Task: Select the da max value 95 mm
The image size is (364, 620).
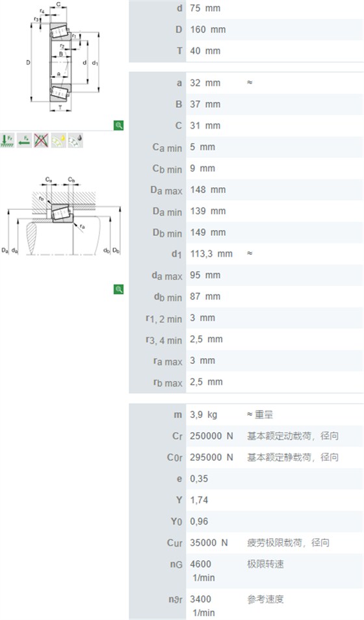Action: pos(205,275)
